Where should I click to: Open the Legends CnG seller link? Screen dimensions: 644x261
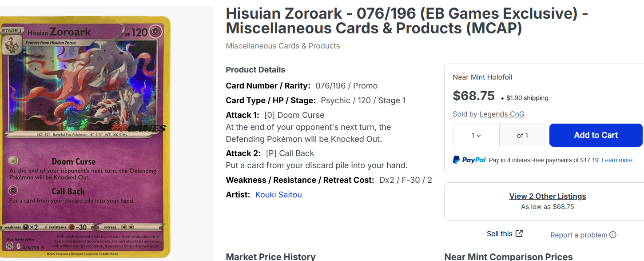tap(501, 114)
